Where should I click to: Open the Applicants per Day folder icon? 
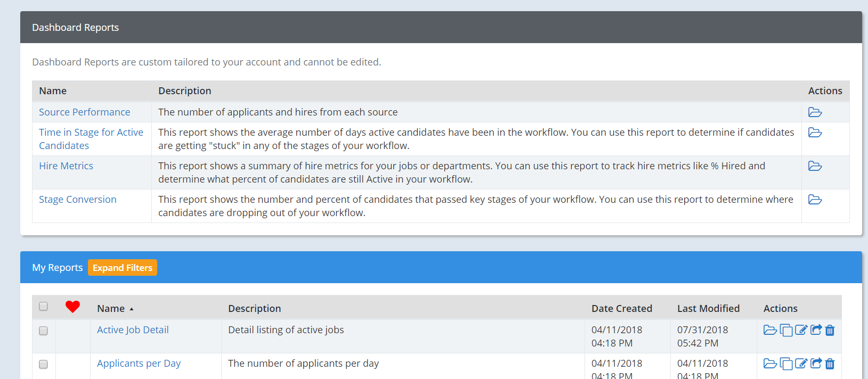tap(770, 364)
